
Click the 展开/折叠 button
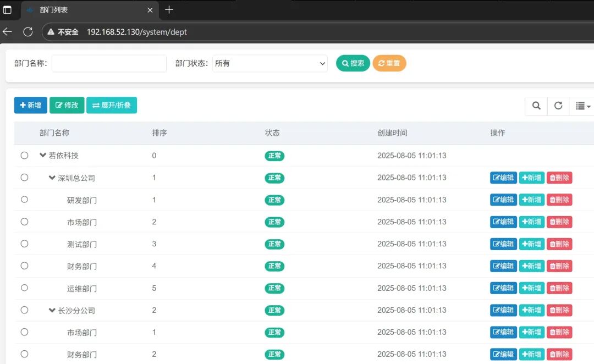point(111,105)
